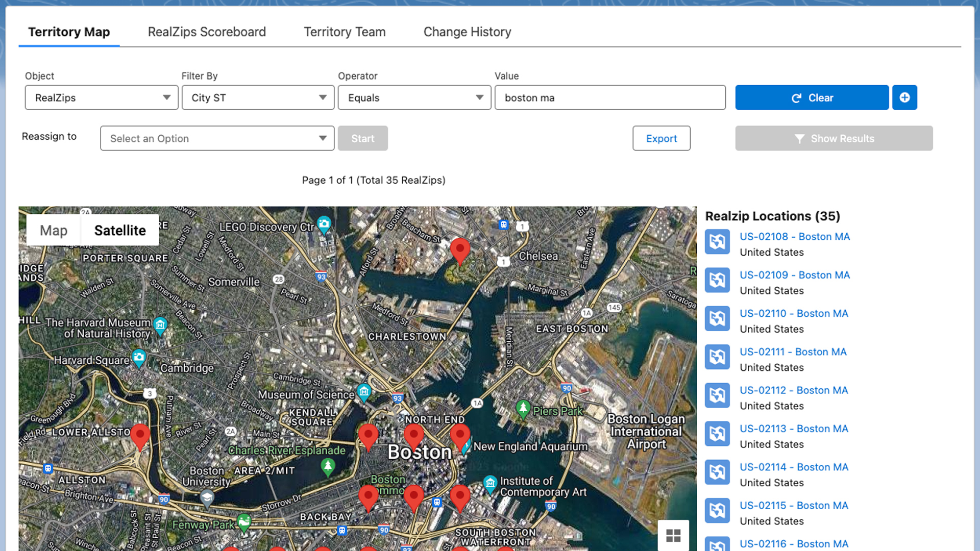This screenshot has height=551, width=980.
Task: Click the red pin at Lower Allston
Action: pyautogui.click(x=140, y=435)
